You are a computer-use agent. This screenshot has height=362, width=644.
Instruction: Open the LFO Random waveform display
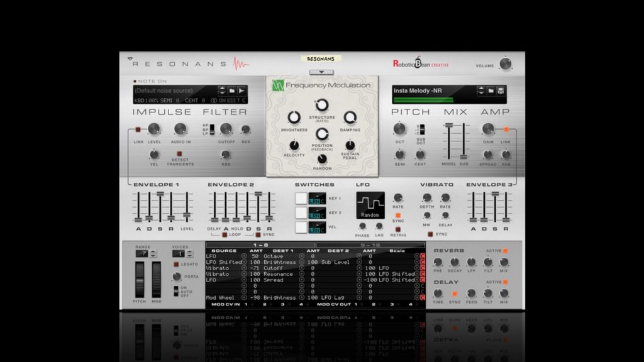coord(370,206)
